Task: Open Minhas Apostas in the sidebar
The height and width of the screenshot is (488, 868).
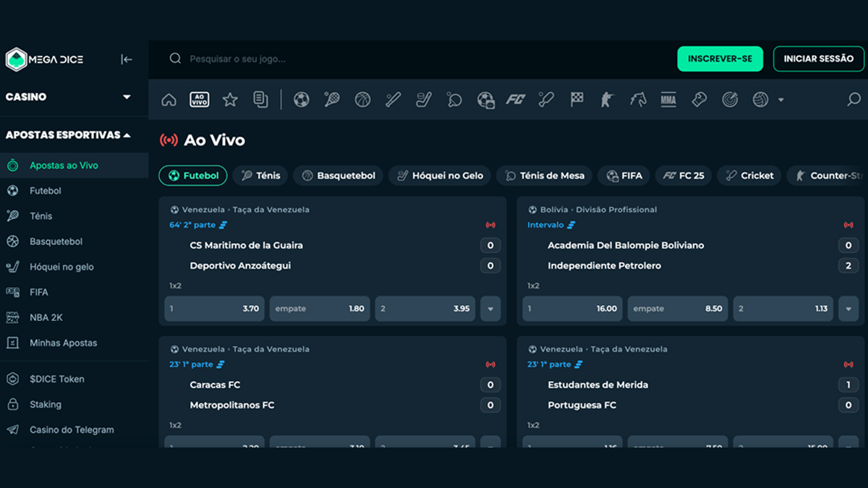Action: coord(74,343)
